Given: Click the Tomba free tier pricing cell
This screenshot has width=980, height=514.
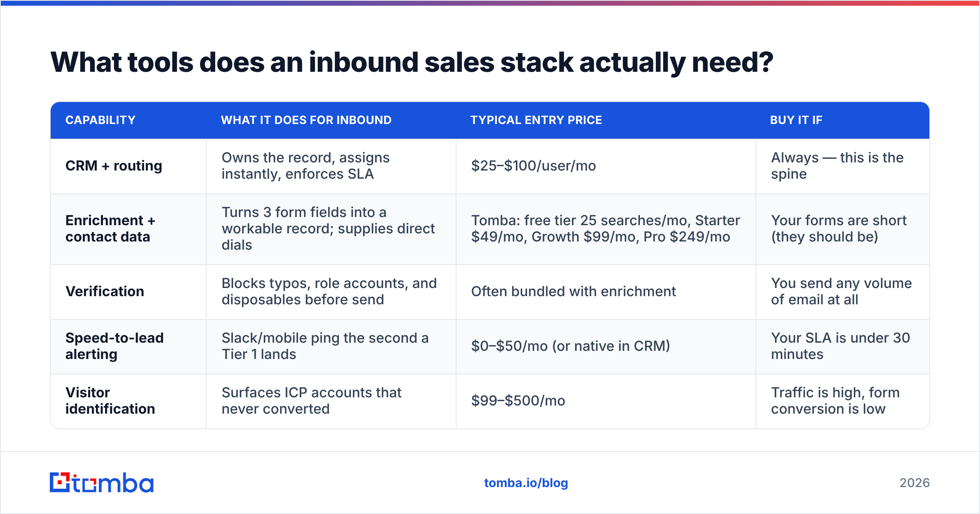Looking at the screenshot, I should 606,229.
